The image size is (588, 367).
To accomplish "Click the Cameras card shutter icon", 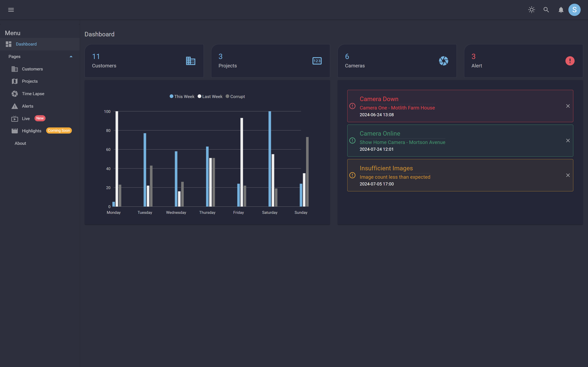I will pyautogui.click(x=443, y=61).
